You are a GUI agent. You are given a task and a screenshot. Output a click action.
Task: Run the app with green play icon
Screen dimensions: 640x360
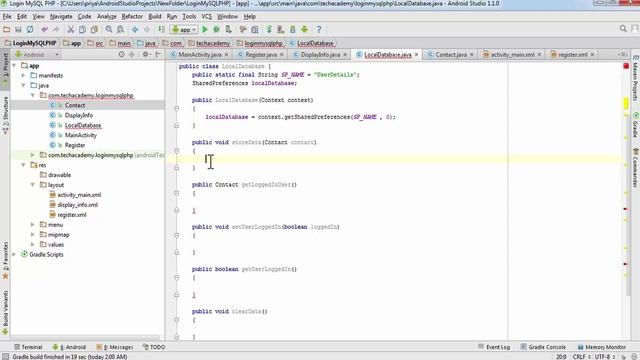[x=205, y=29]
